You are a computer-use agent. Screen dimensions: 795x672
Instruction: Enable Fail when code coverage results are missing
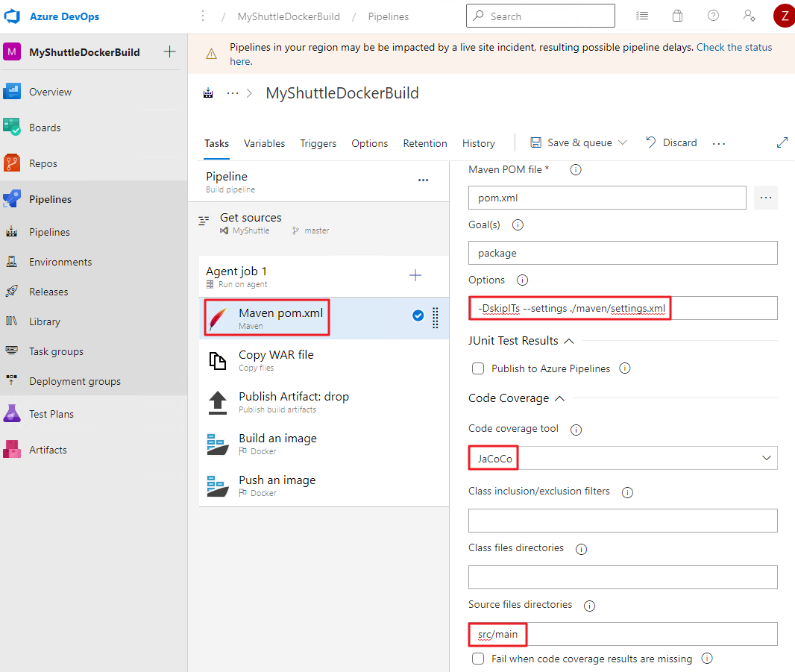coord(477,659)
